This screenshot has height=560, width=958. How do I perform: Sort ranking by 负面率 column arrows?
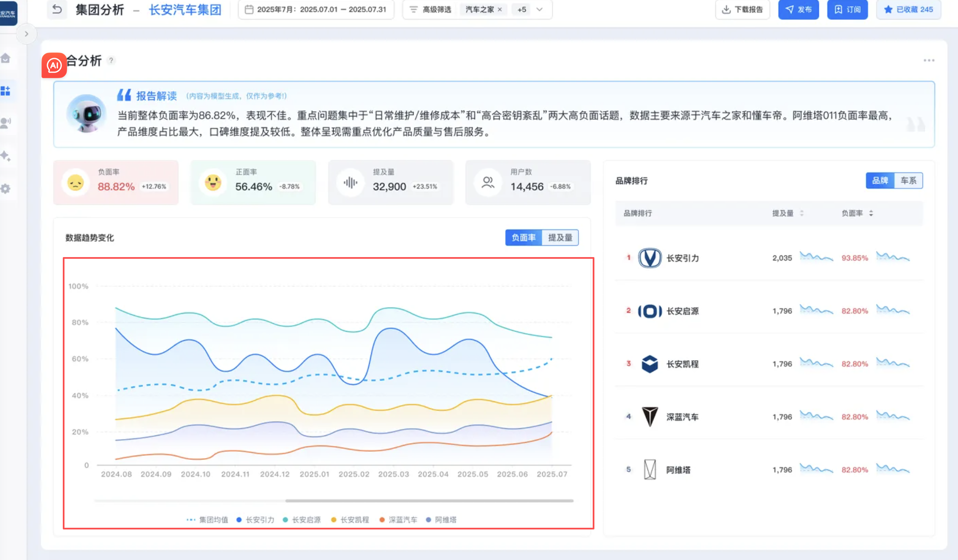(871, 213)
